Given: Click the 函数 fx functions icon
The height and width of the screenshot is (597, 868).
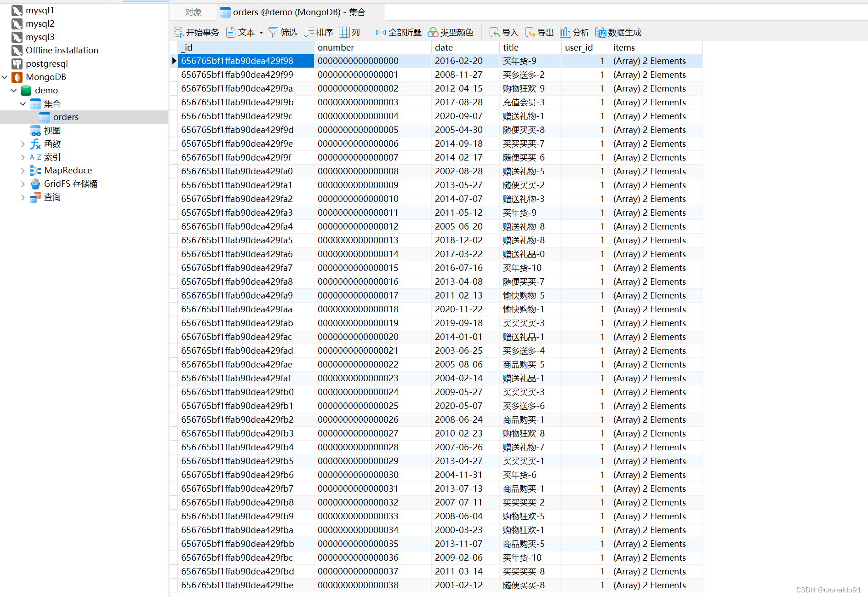Looking at the screenshot, I should click(35, 144).
